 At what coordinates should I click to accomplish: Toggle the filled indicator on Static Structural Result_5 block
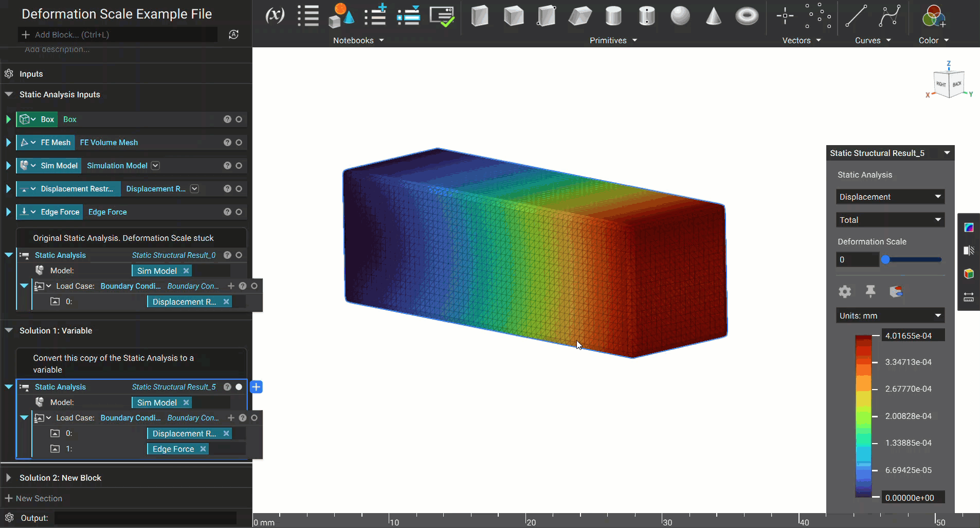(x=239, y=386)
